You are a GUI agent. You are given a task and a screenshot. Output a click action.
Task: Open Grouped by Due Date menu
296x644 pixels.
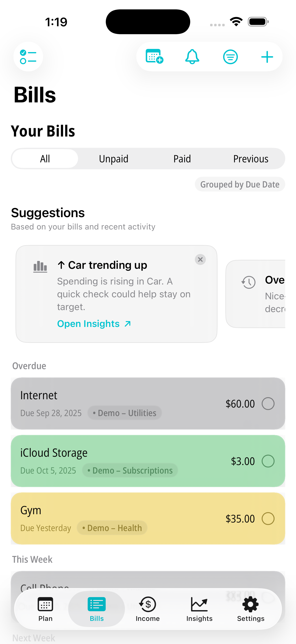click(x=239, y=185)
